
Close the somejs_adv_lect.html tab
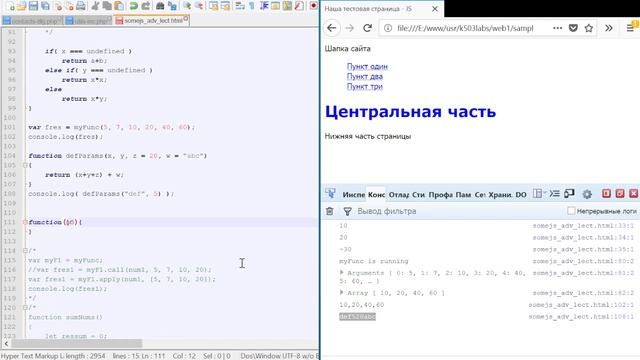click(x=186, y=18)
